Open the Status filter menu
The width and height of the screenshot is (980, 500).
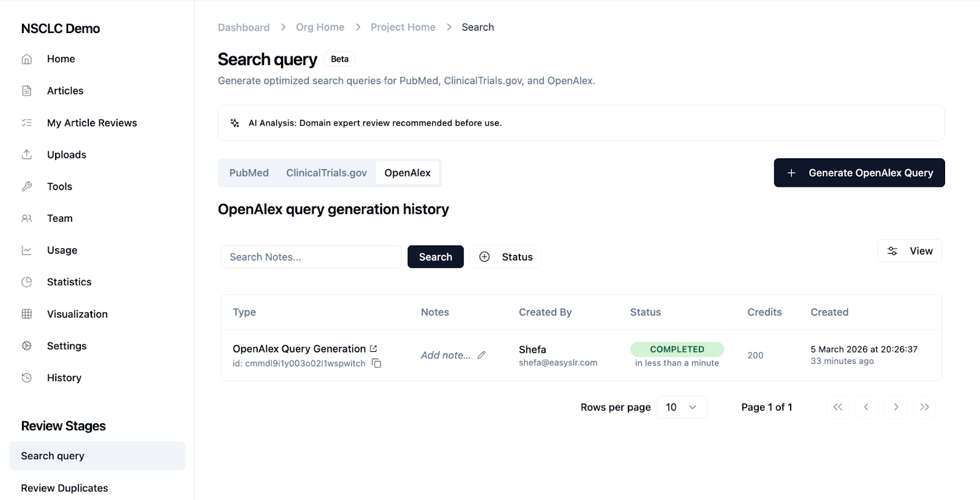pos(506,257)
